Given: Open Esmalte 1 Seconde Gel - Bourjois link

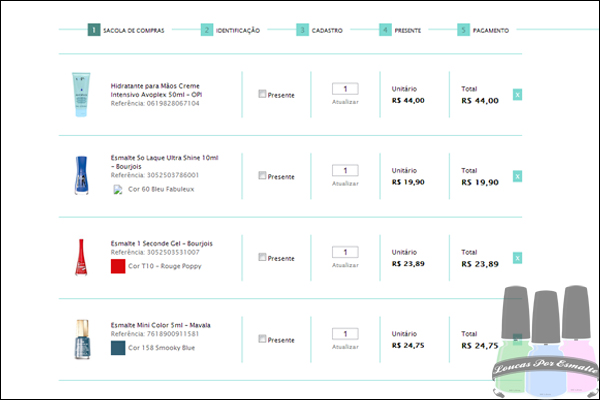Looking at the screenshot, I should pyautogui.click(x=161, y=243).
